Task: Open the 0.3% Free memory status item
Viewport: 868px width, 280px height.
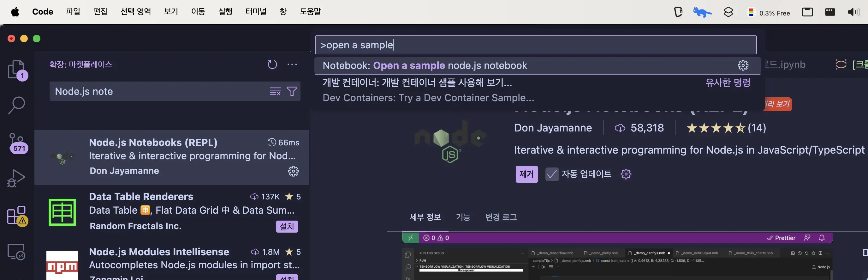Action: click(769, 13)
